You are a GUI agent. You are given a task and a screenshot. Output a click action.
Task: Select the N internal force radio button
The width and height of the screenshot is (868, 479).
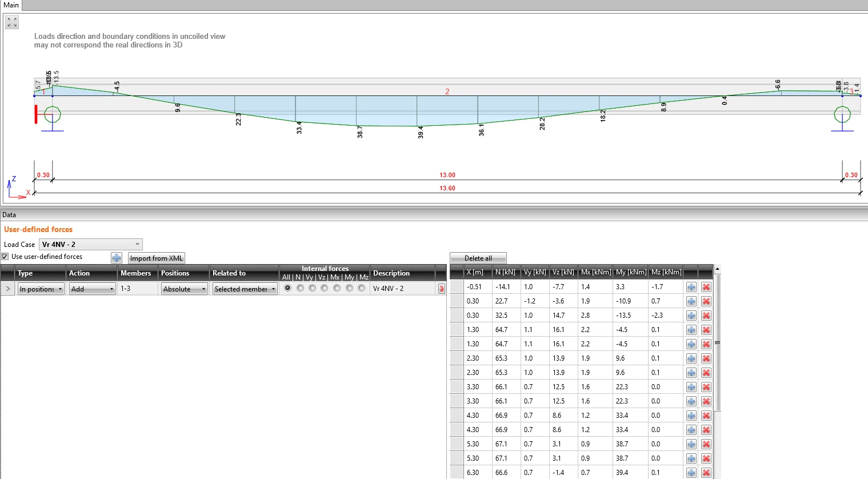300,288
